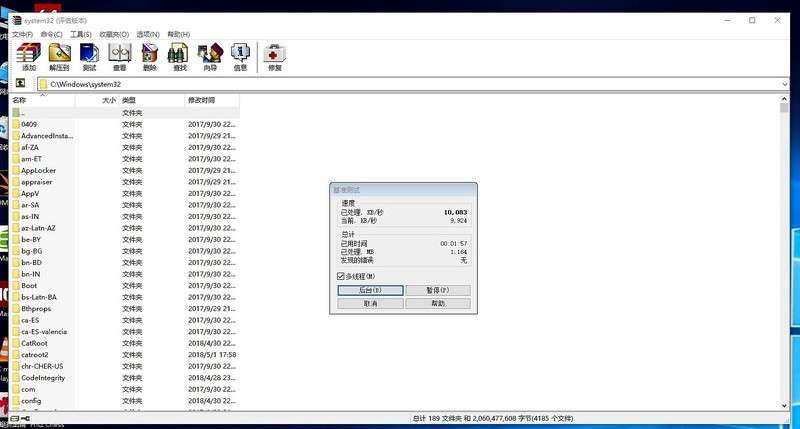Click the 名称 column header sort arrow
800x429 pixels.
coord(42,95)
